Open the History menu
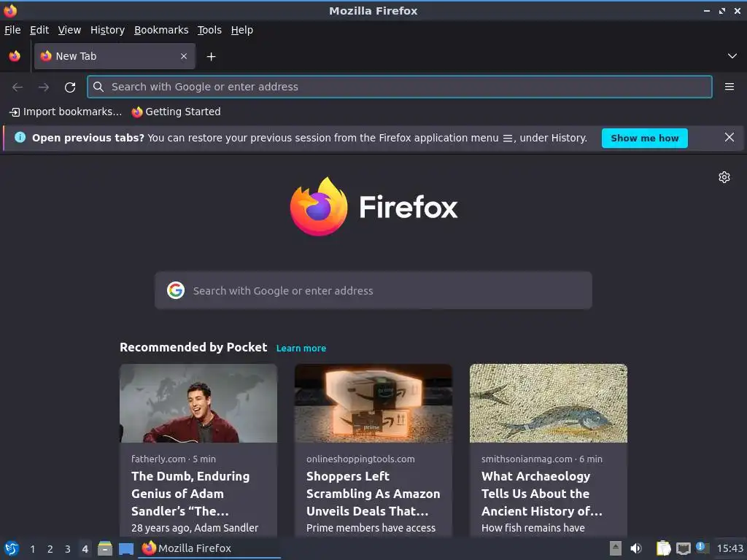This screenshot has width=747, height=560. 107,30
